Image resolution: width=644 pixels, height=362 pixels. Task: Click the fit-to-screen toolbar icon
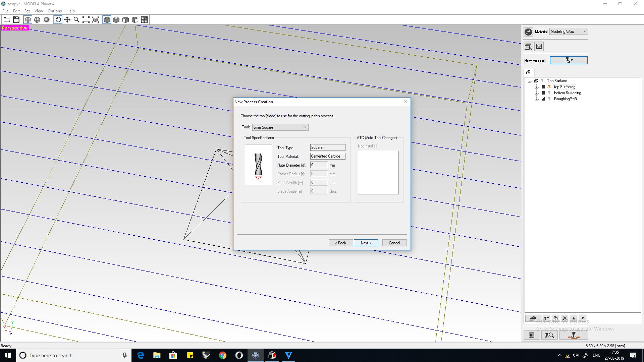[86, 20]
